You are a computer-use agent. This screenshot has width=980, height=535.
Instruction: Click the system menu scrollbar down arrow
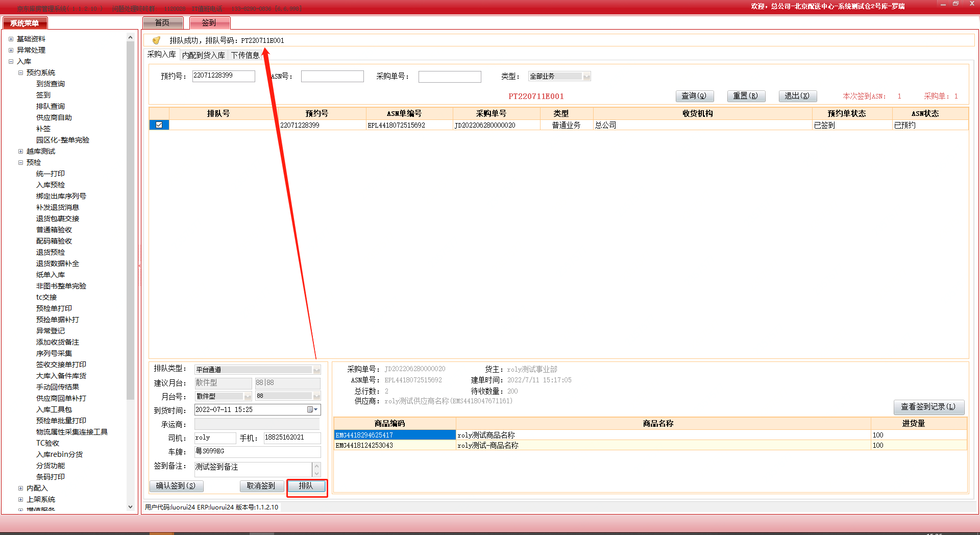(130, 507)
